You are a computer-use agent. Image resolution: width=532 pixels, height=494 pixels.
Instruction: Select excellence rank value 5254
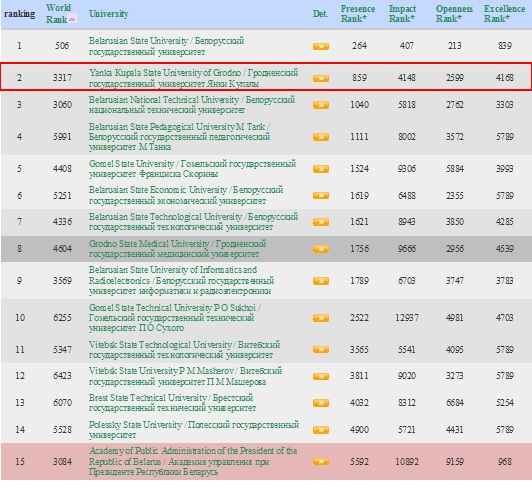click(505, 403)
